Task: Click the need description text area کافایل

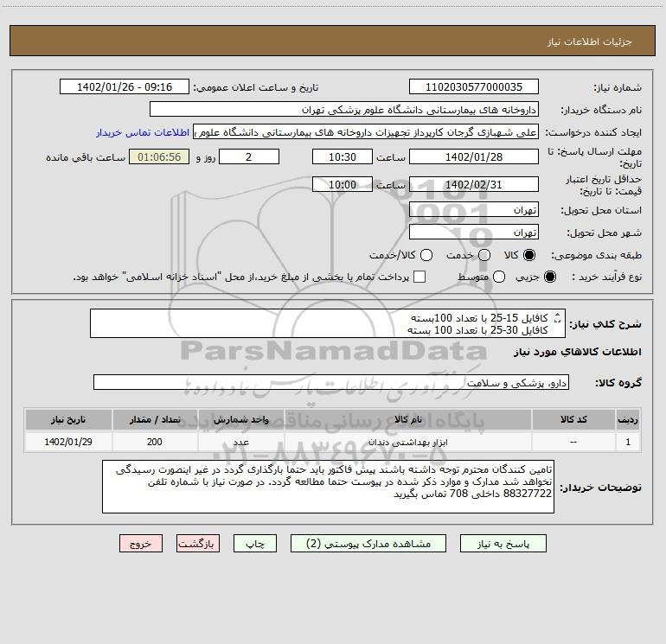Action: coord(328,323)
